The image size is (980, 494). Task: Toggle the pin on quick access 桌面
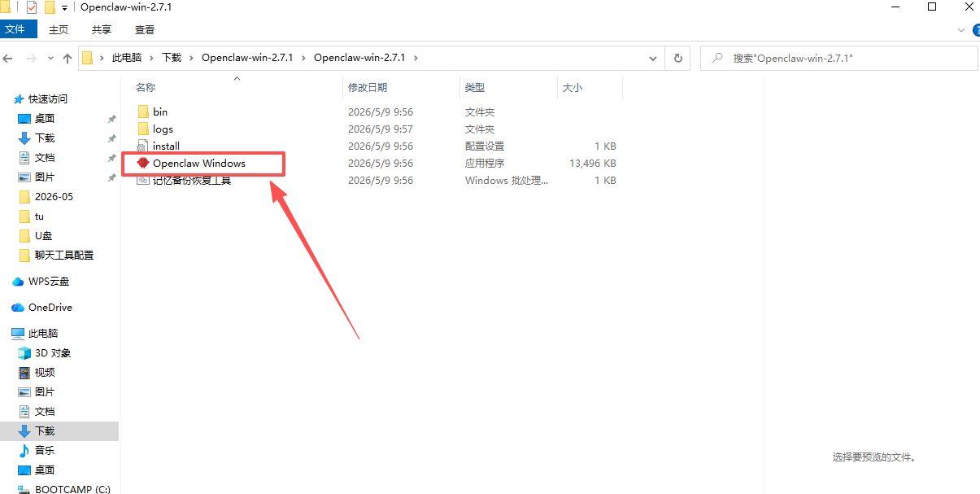(111, 118)
